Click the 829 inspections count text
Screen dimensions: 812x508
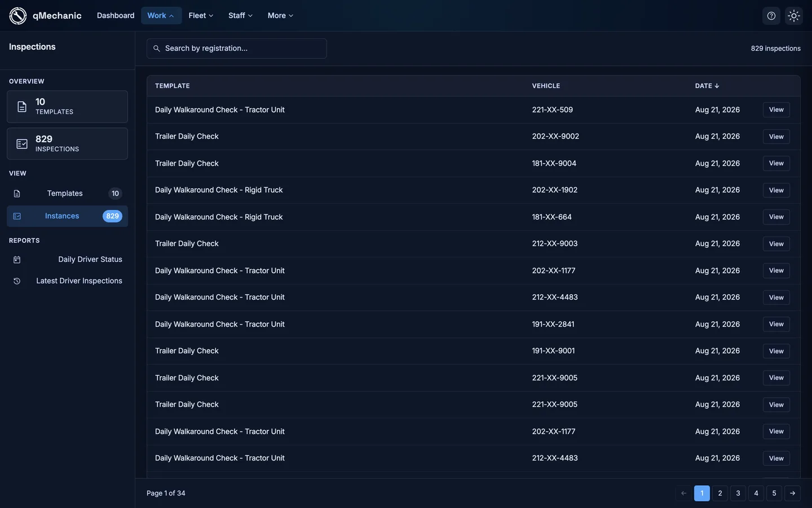775,49
